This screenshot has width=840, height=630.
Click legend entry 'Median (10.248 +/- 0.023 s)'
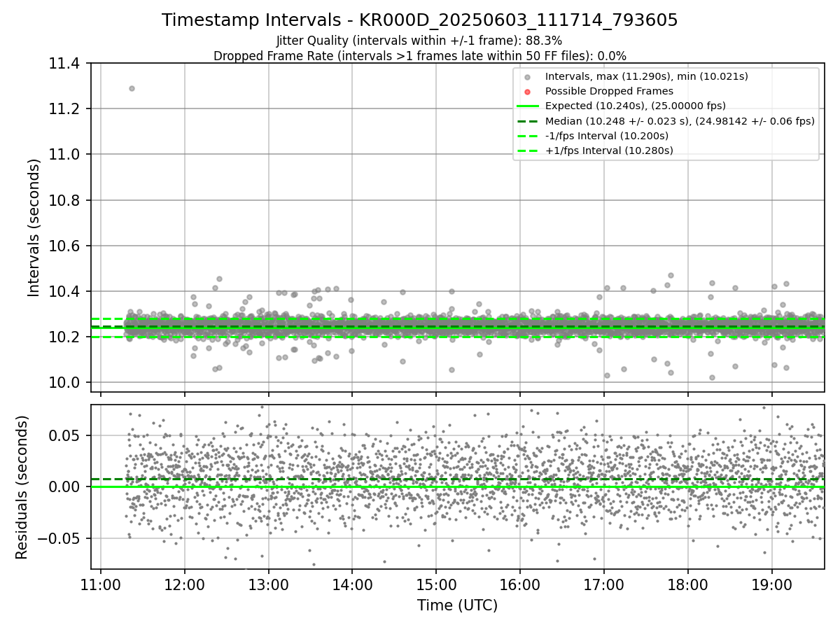pyautogui.click(x=680, y=120)
